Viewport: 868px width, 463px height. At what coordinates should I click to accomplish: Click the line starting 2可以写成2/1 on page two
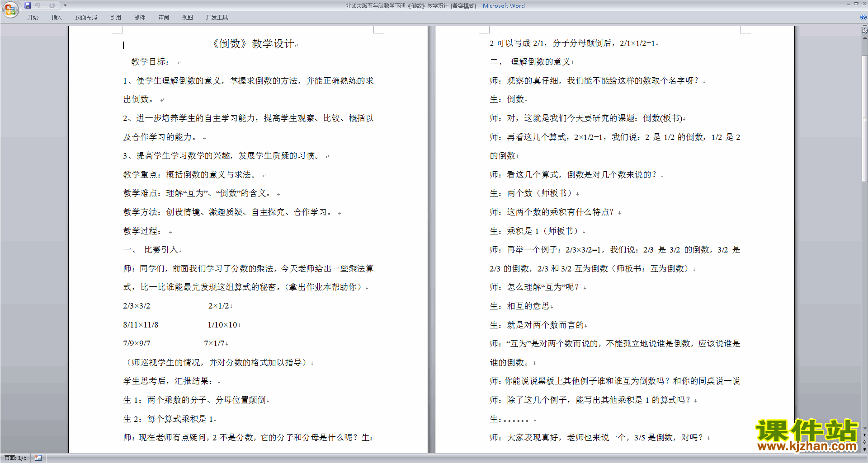coord(572,43)
